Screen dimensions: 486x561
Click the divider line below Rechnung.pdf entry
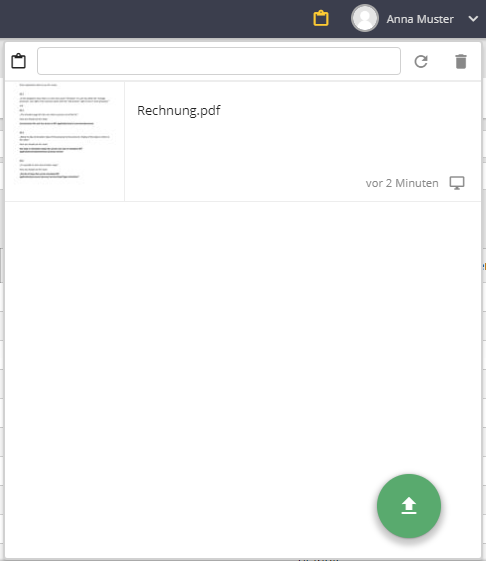[243, 201]
